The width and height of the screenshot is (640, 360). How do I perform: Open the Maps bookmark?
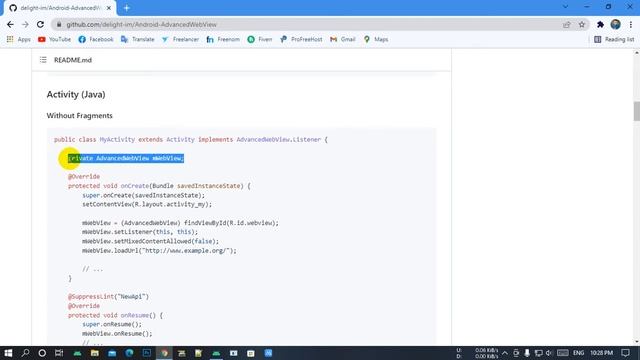tap(376, 39)
